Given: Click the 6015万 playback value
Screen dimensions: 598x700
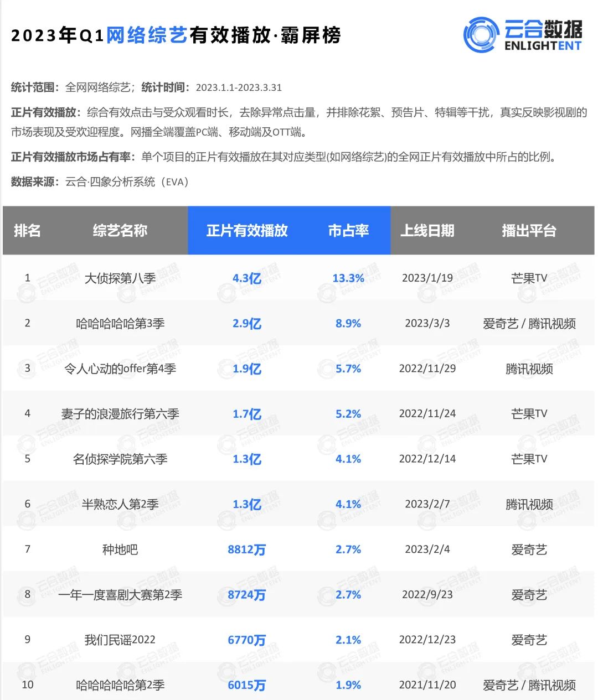Looking at the screenshot, I should coord(247,685).
